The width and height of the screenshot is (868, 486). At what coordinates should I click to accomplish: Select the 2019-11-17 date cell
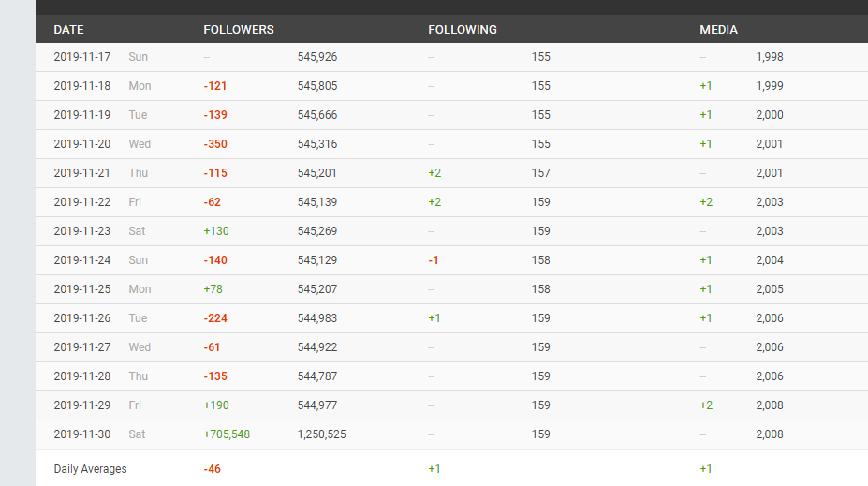point(82,57)
